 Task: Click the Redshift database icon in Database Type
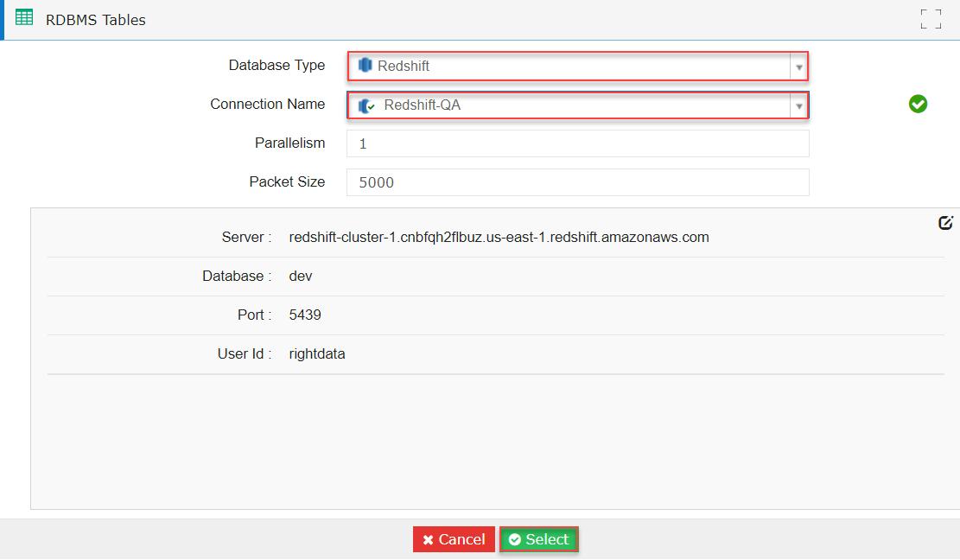coord(362,65)
